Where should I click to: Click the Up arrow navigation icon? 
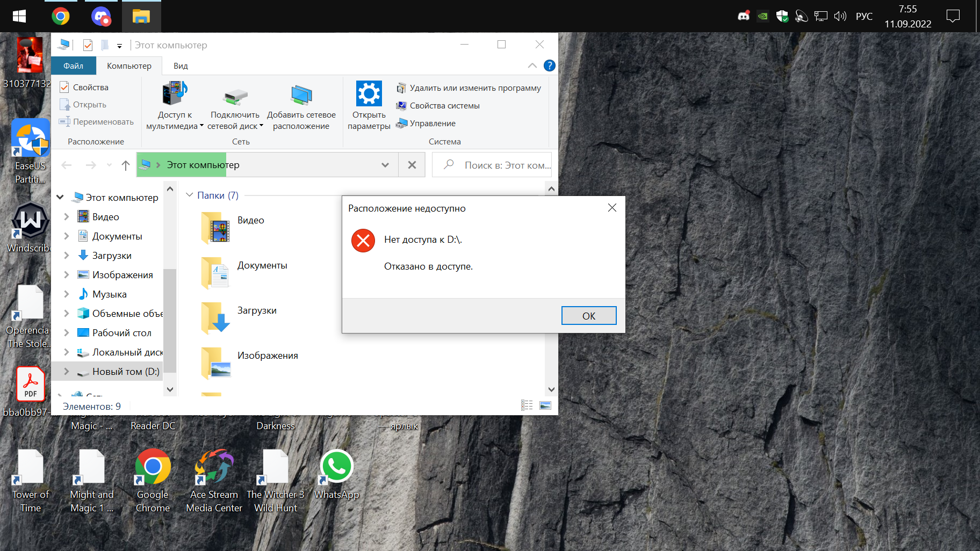[126, 165]
